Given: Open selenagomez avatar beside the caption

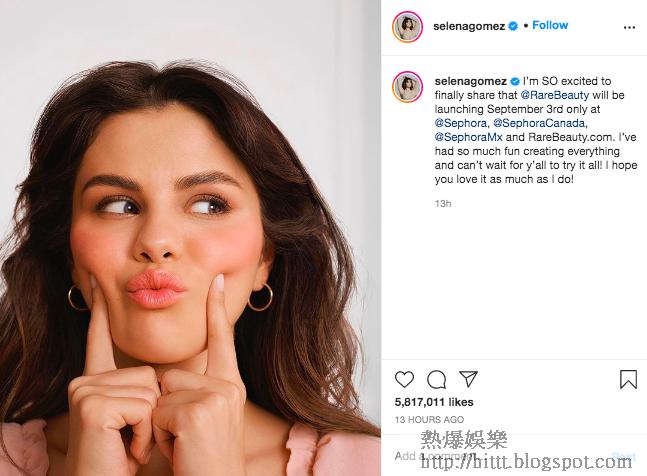Looking at the screenshot, I should pyautogui.click(x=407, y=87).
